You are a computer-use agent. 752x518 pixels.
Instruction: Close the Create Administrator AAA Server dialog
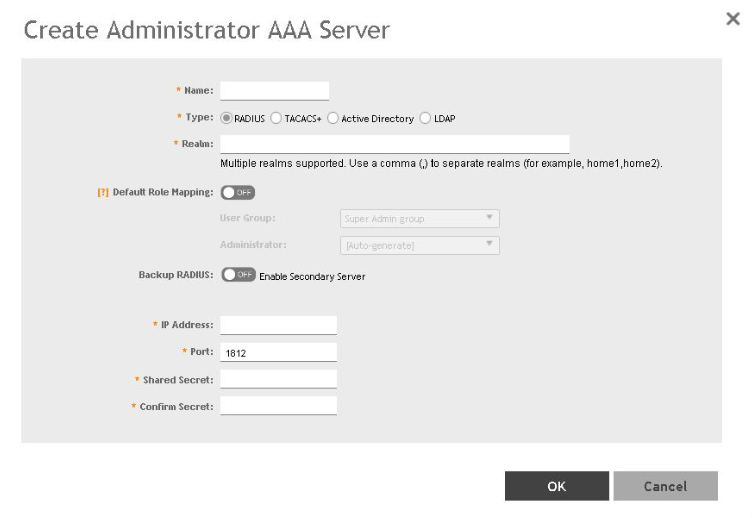[x=733, y=19]
